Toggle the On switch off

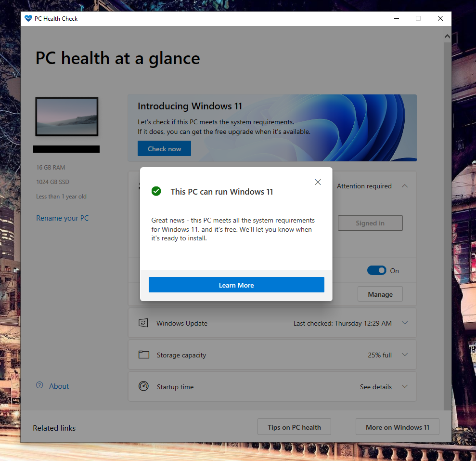pyautogui.click(x=377, y=270)
